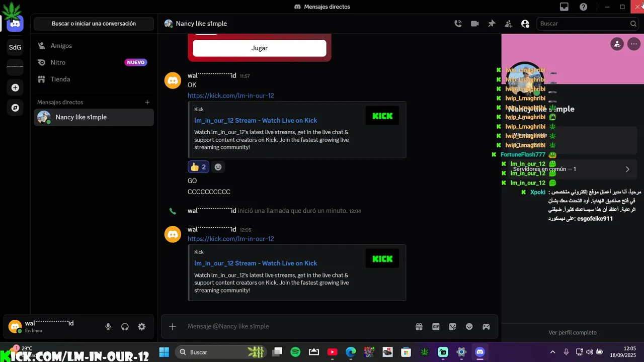Open the SdG server
The height and width of the screenshot is (362, 644).
(15, 47)
